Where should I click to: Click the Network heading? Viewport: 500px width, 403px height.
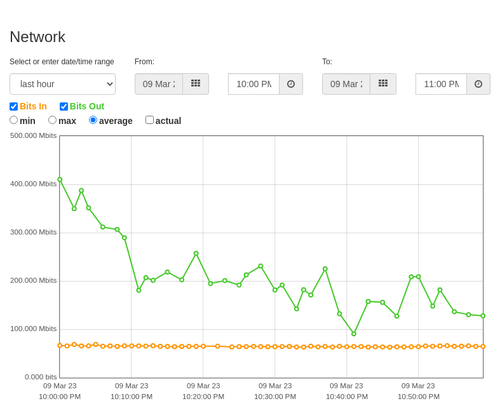[x=37, y=37]
